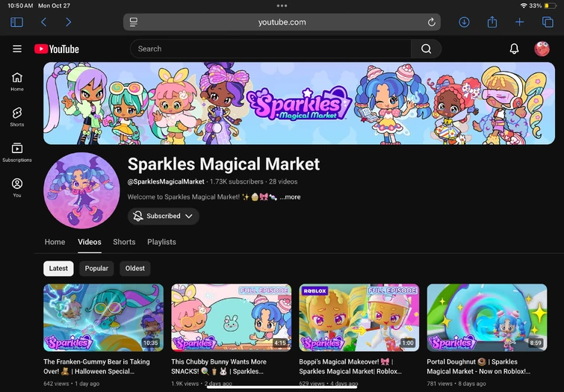Select the Latest sort chip
This screenshot has width=564, height=392.
[58, 268]
